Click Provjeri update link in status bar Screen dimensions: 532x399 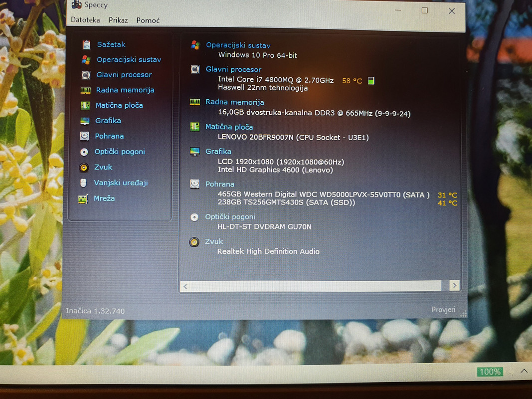pyautogui.click(x=443, y=309)
